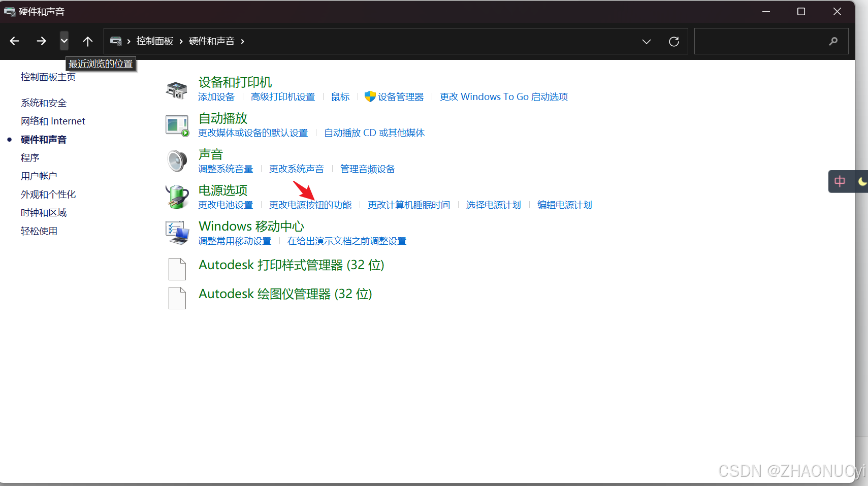
Task: Open 程序 in sidebar
Action: (30, 158)
